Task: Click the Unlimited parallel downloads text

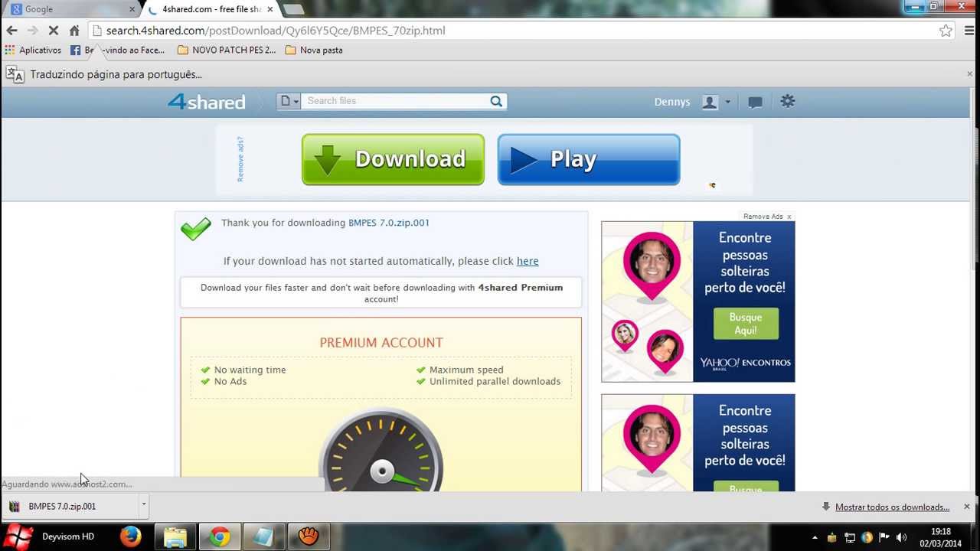Action: 495,381
